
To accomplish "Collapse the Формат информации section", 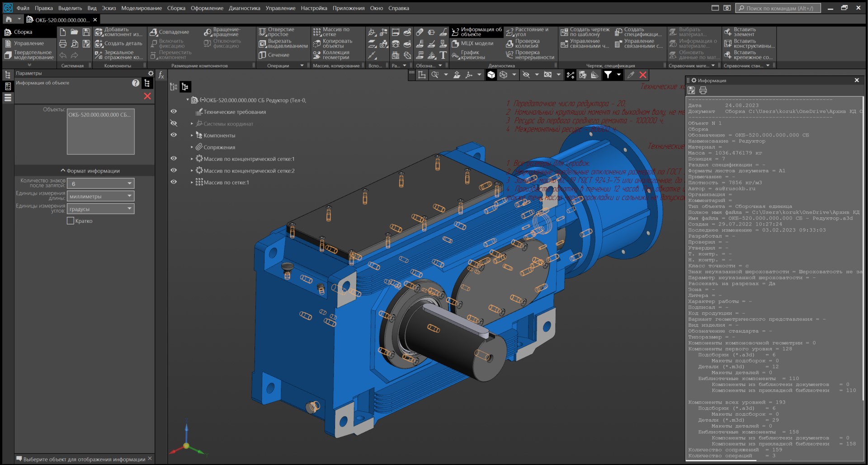I will 90,171.
